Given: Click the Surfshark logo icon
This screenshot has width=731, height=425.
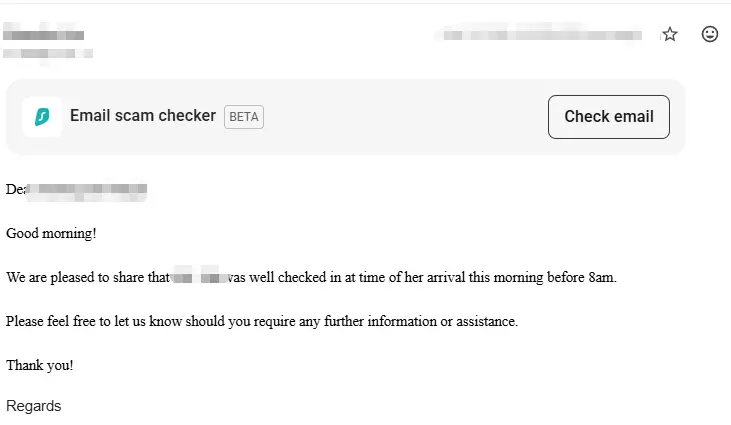Looking at the screenshot, I should pyautogui.click(x=42, y=117).
